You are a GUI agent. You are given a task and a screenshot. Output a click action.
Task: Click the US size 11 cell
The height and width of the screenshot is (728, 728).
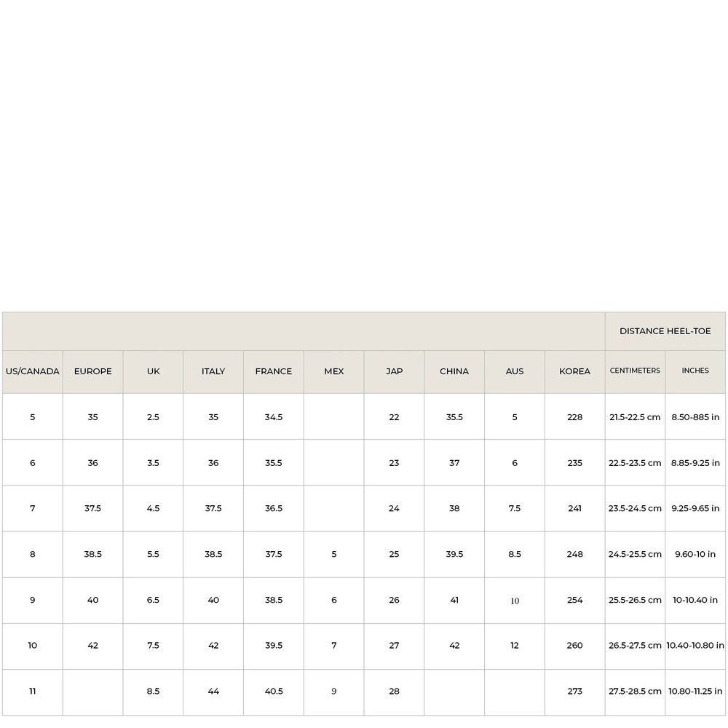click(33, 692)
